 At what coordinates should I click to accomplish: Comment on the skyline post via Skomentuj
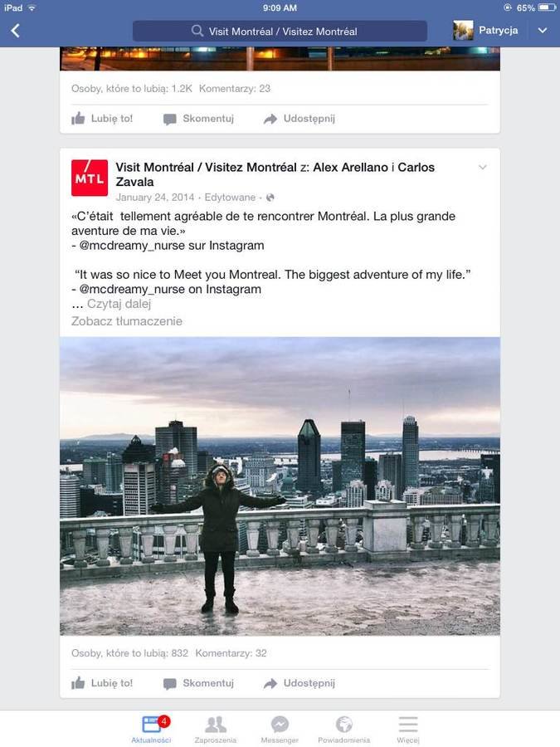click(x=198, y=683)
